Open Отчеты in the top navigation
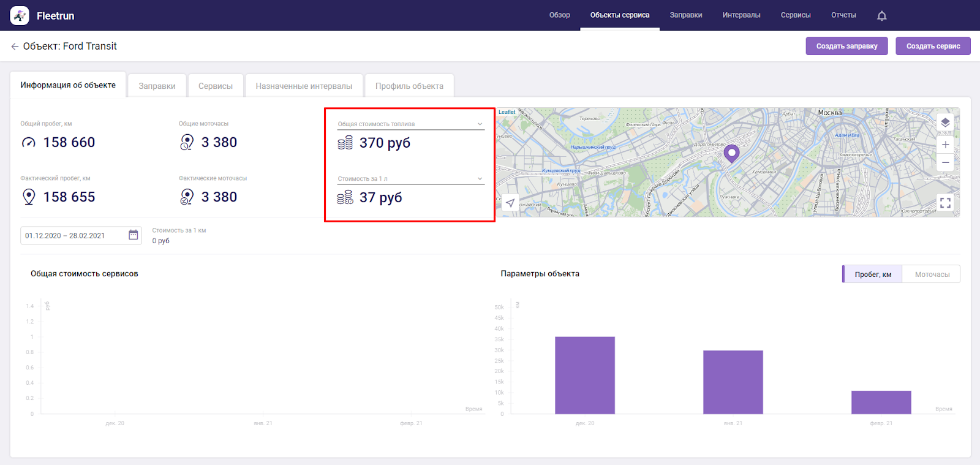The width and height of the screenshot is (980, 465). point(843,15)
